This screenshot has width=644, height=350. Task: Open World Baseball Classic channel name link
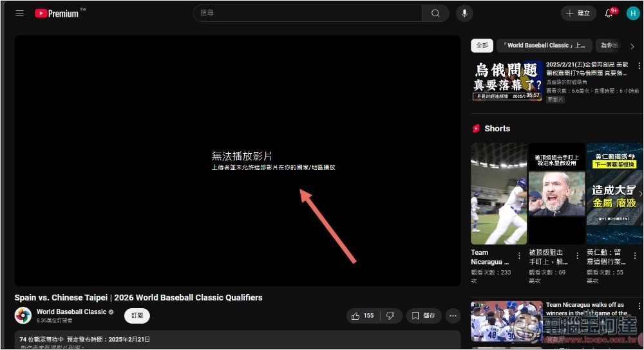pyautogui.click(x=71, y=312)
